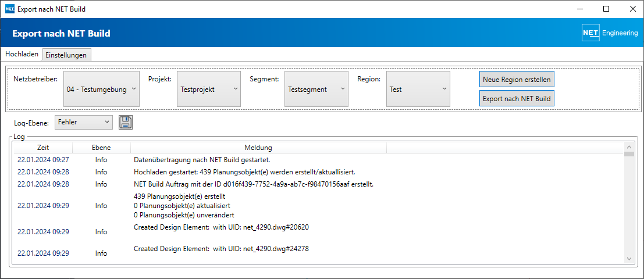Close the Export nach NET Build window
644x279 pixels.
click(632, 9)
